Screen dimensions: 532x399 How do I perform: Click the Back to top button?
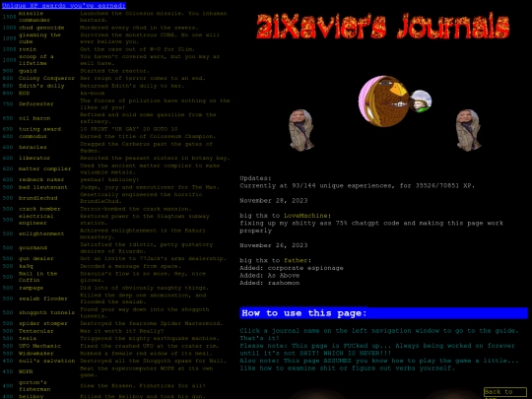(504, 393)
